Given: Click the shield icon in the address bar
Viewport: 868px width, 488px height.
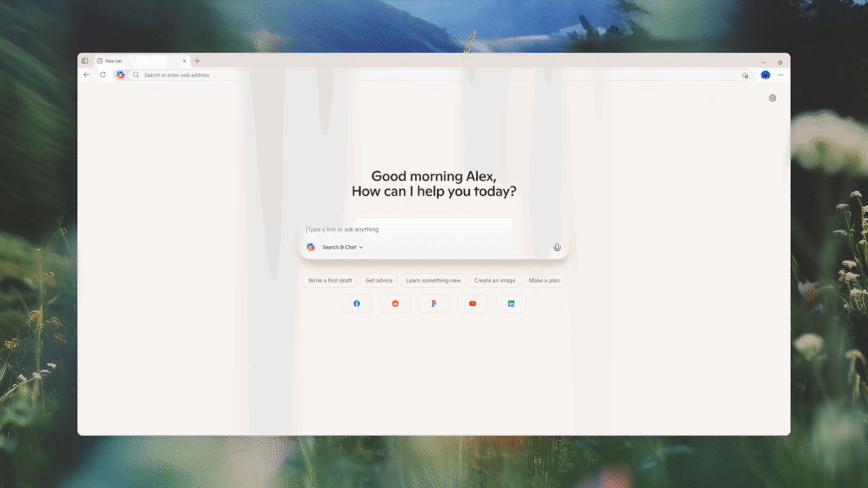Looking at the screenshot, I should click(x=745, y=74).
